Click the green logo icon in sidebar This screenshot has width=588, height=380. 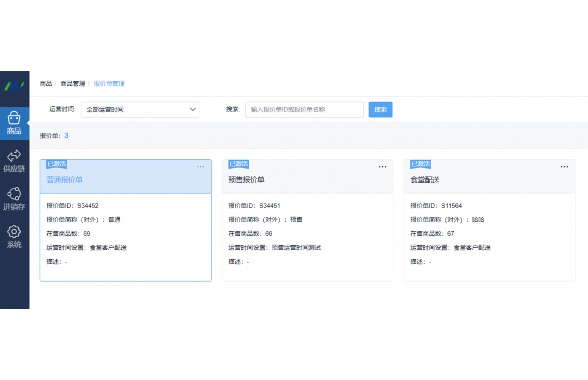15,86
